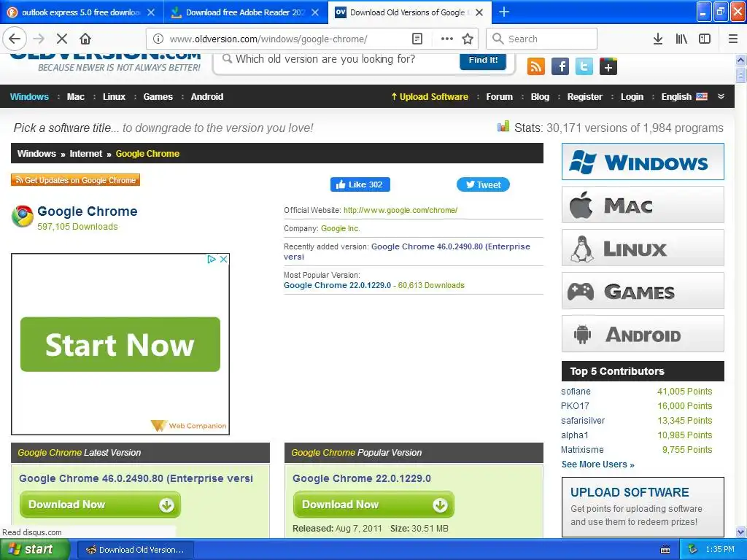
Task: Select the large Windows platform button
Action: (x=643, y=161)
